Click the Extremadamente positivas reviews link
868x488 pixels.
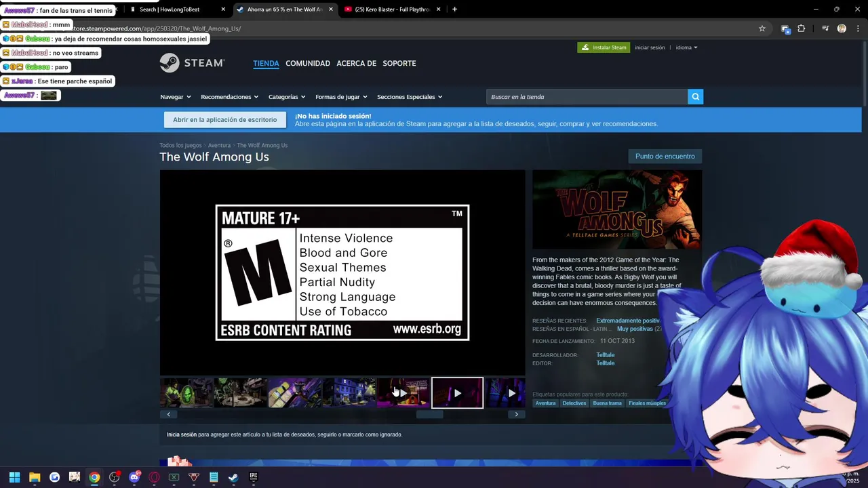[x=629, y=321]
